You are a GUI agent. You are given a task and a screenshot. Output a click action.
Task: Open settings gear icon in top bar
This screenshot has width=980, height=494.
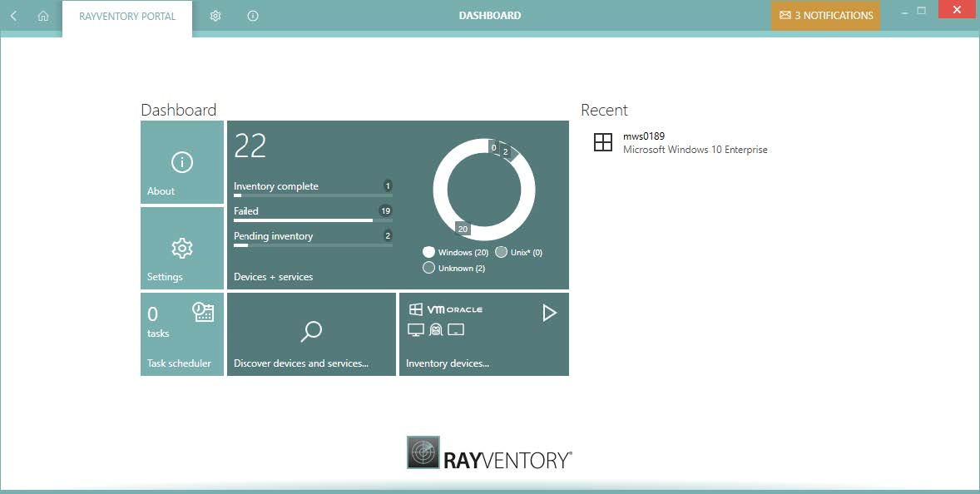215,16
